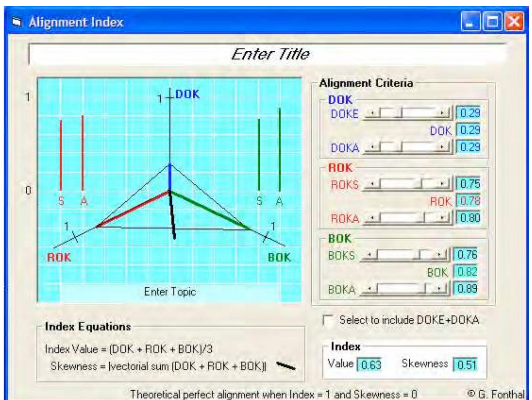Click the ROKA value box 0.80
532x400 pixels.
tap(468, 218)
